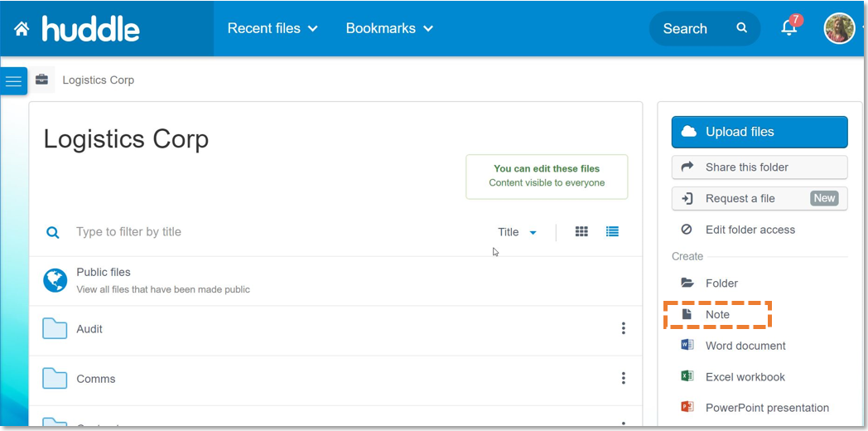Screen dimensions: 868x431
Task: Click the Logistics Corp page heading
Action: coord(126,139)
